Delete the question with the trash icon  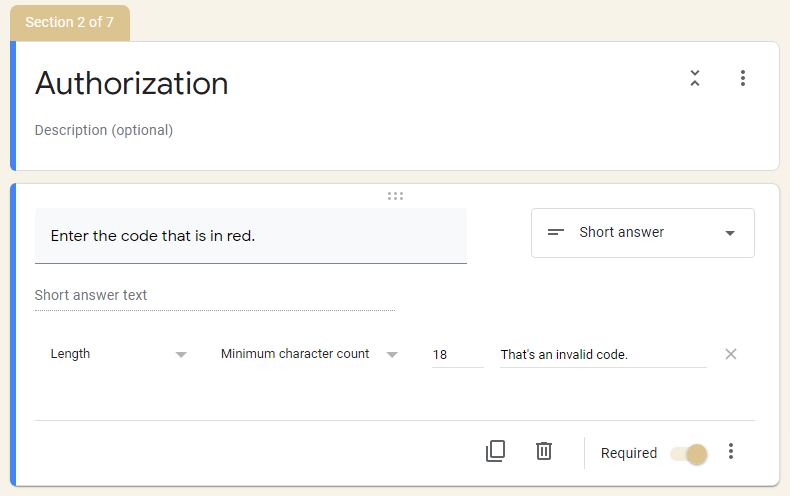pyautogui.click(x=544, y=451)
